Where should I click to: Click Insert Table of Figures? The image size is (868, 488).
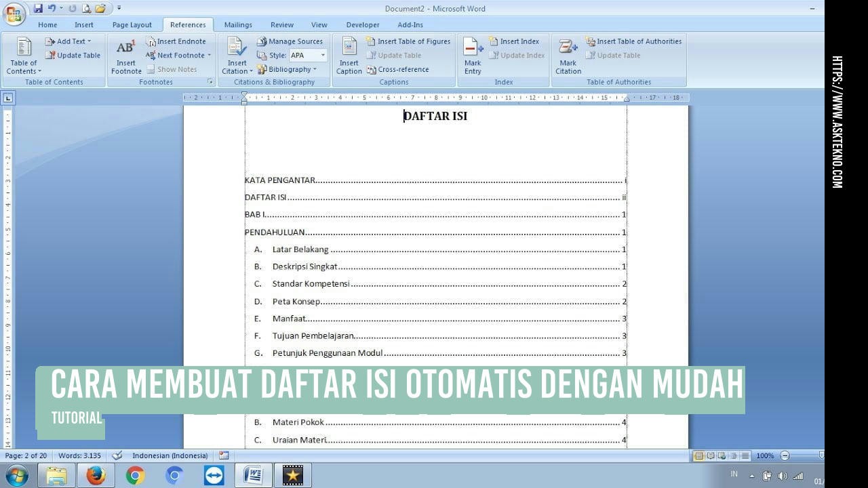click(x=408, y=41)
